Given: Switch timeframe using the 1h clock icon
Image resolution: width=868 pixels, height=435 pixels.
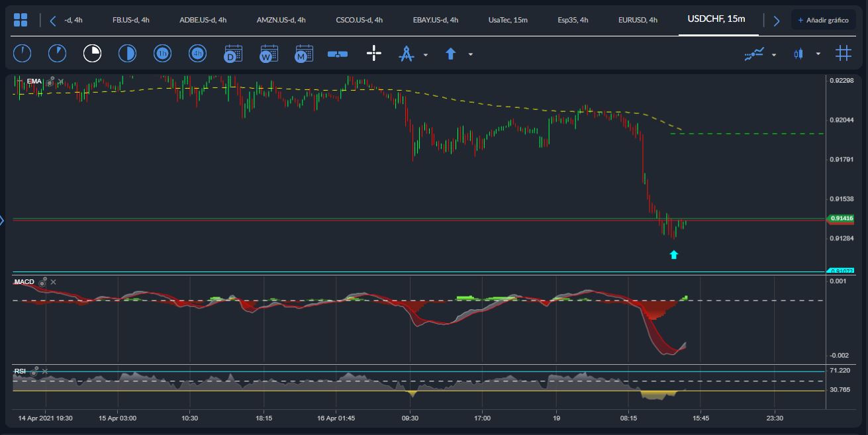Looking at the screenshot, I should point(162,53).
